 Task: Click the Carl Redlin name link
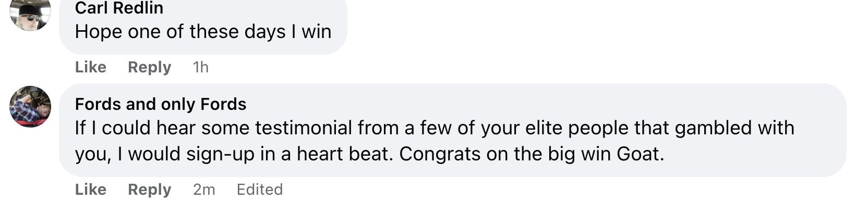pos(119,8)
